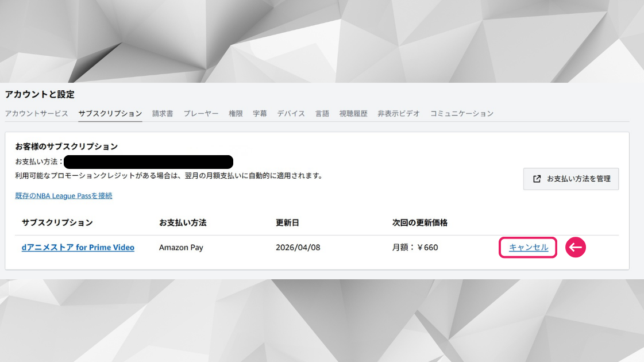Click the pink arrow circle icon

click(x=576, y=248)
